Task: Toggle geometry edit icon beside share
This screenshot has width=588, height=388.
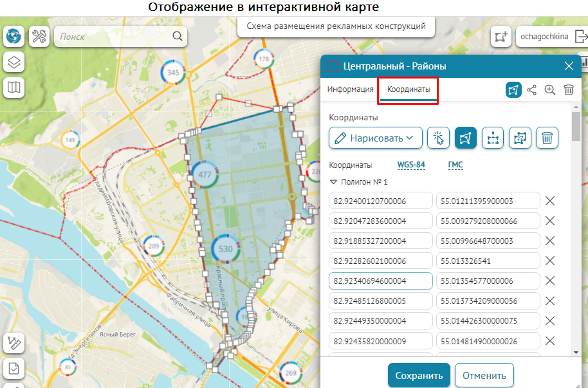Action: coord(513,90)
